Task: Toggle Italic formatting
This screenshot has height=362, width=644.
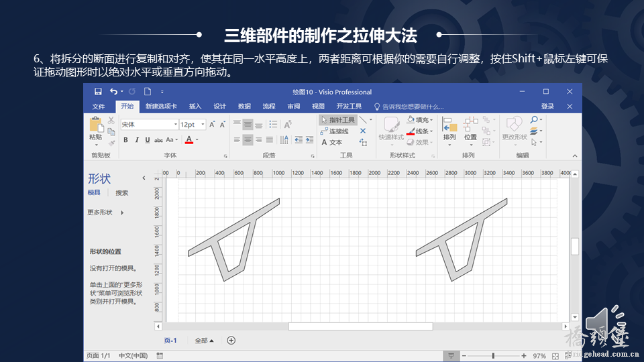Action: coord(137,140)
